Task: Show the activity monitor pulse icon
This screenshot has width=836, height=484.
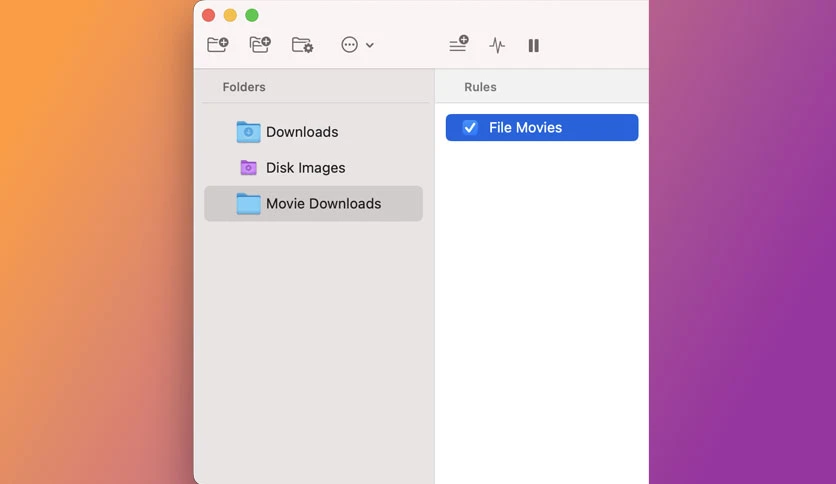Action: (x=497, y=45)
